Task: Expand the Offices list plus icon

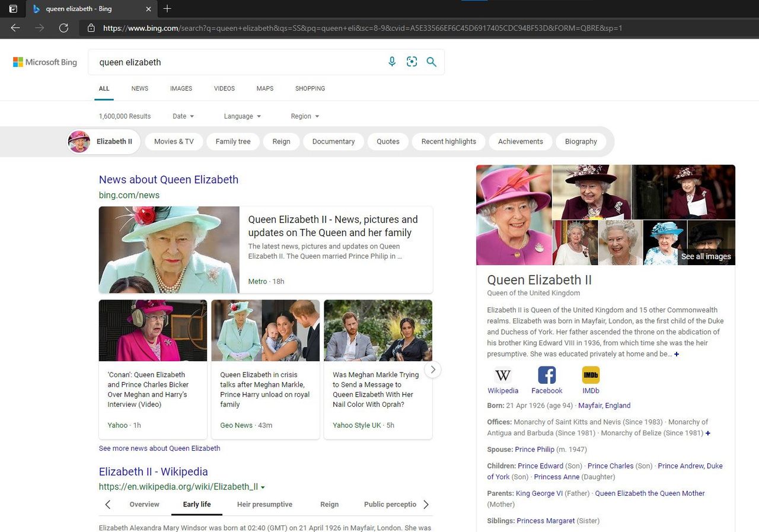Action: (708, 433)
